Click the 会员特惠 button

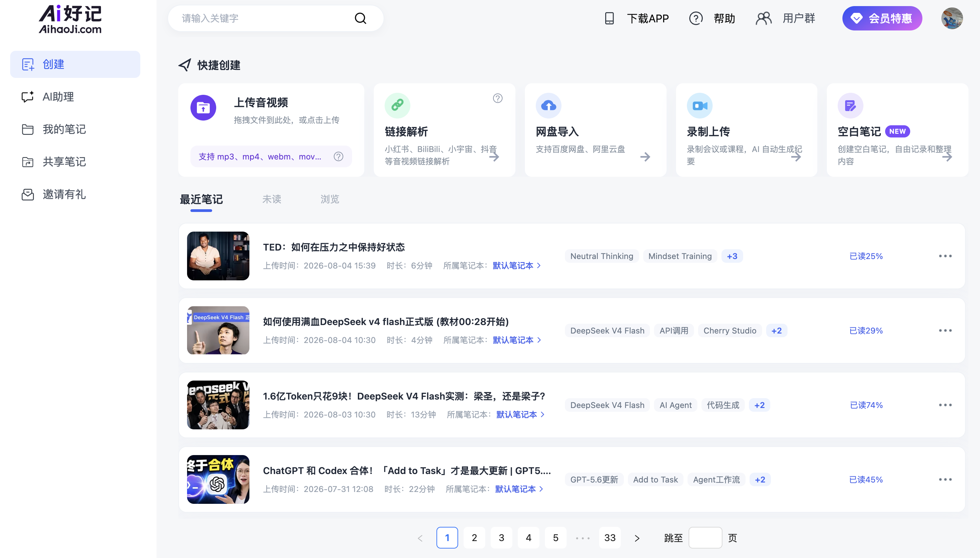[x=882, y=18]
